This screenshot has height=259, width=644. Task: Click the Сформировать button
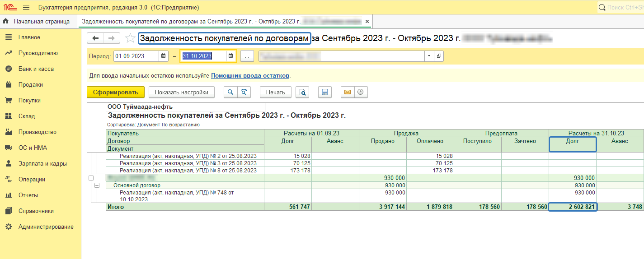pyautogui.click(x=115, y=92)
